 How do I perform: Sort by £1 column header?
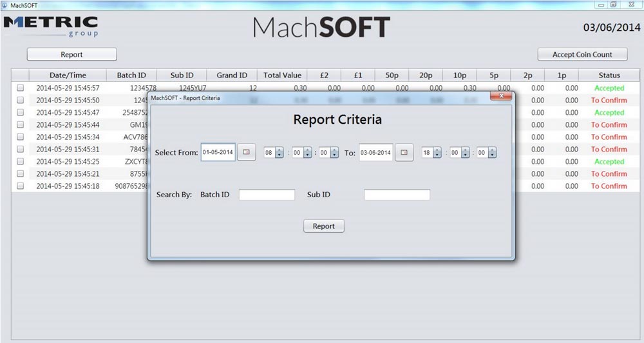tap(358, 75)
